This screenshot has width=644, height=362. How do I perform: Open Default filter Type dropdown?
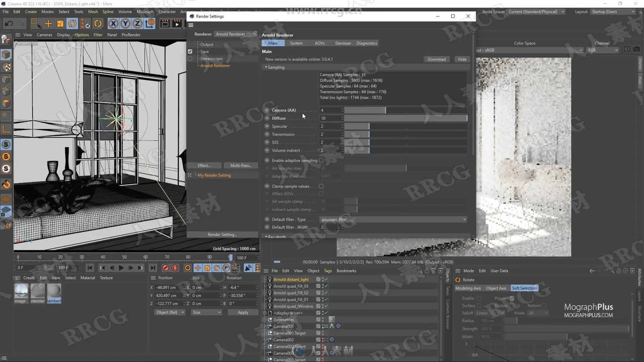point(393,220)
